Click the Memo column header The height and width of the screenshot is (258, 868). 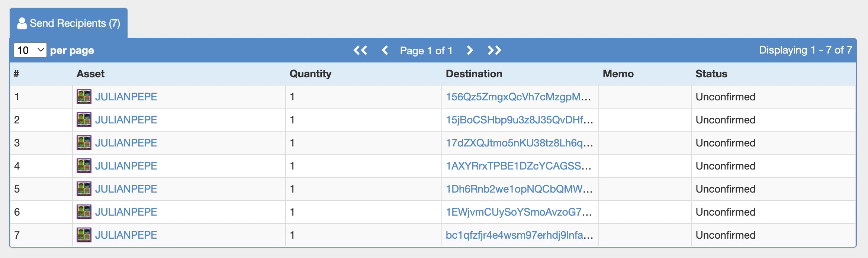pyautogui.click(x=618, y=74)
